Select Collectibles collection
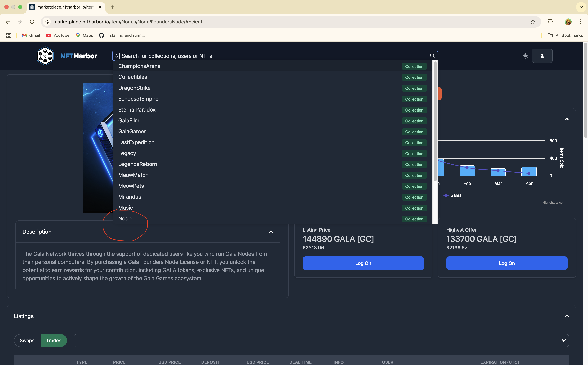This screenshot has height=365, width=588. (273, 77)
